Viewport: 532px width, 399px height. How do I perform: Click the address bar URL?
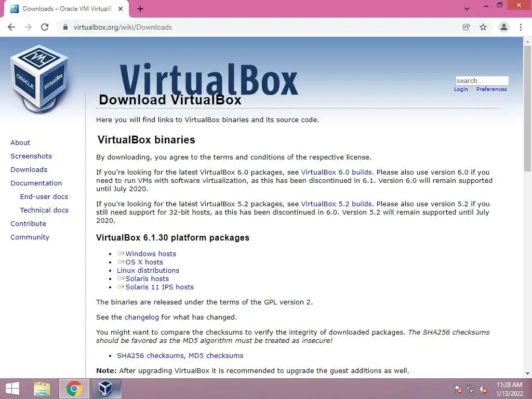click(x=123, y=27)
